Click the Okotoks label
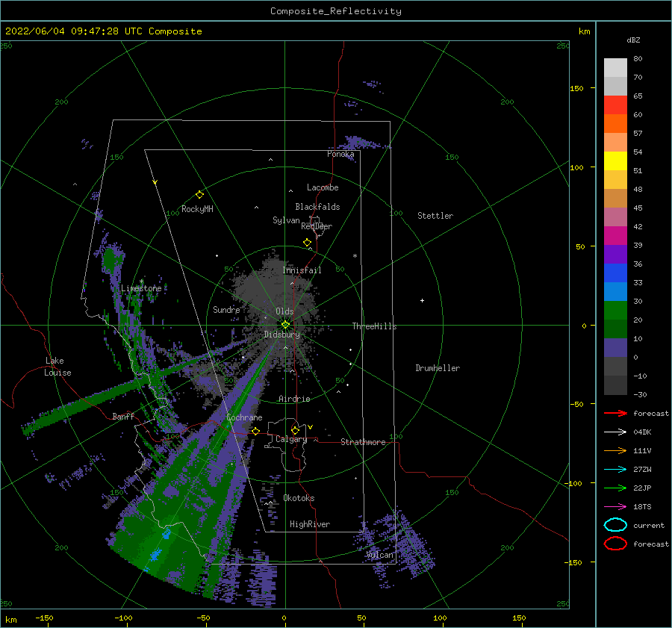Screen dimensions: 672x628 click(299, 499)
